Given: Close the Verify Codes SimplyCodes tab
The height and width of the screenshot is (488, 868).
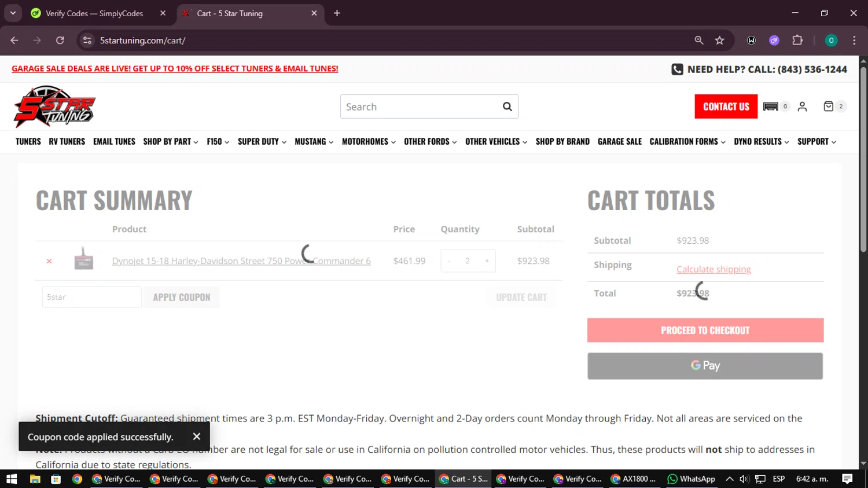Looking at the screenshot, I should tap(163, 13).
